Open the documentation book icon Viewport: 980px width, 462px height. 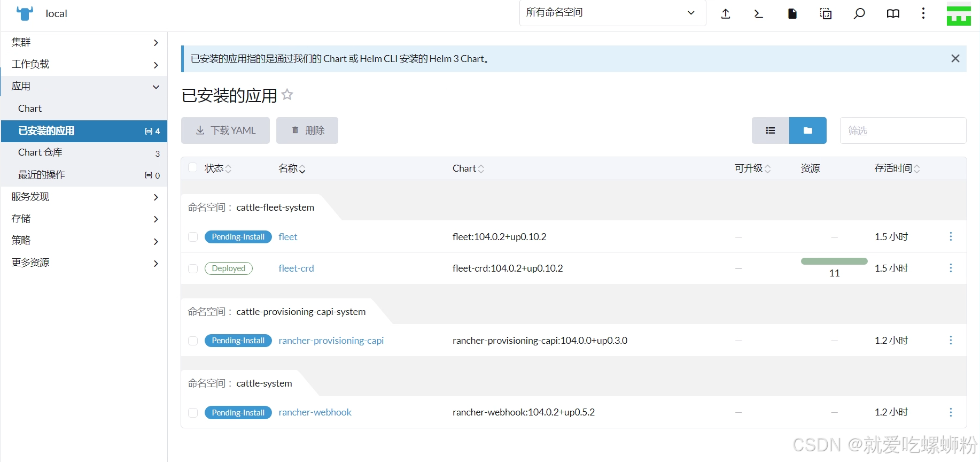[893, 14]
